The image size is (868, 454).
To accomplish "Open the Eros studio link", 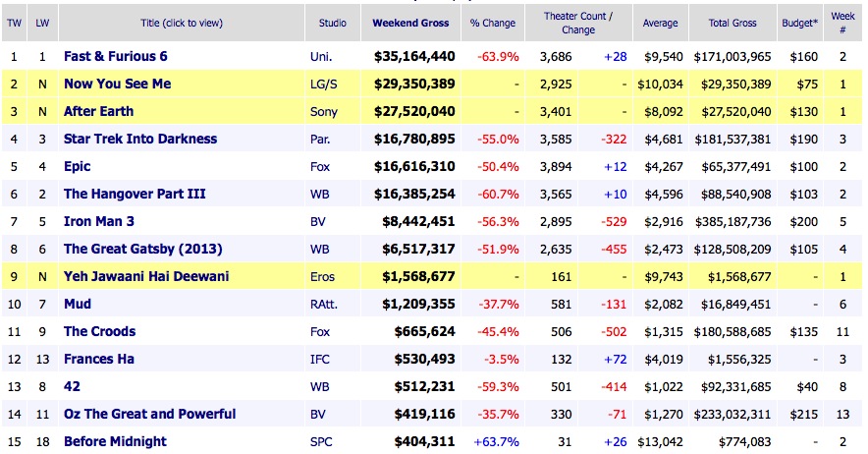I will tap(323, 276).
